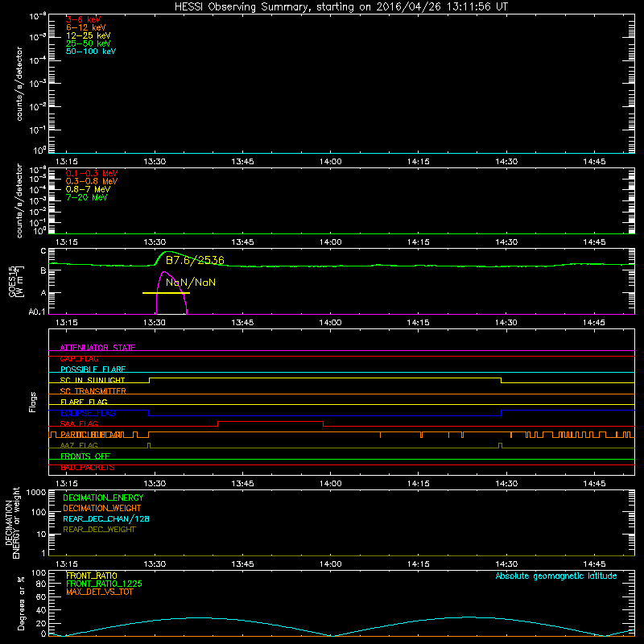Click the 13:30 tick under GOES panel
644x644 pixels.
click(x=155, y=323)
